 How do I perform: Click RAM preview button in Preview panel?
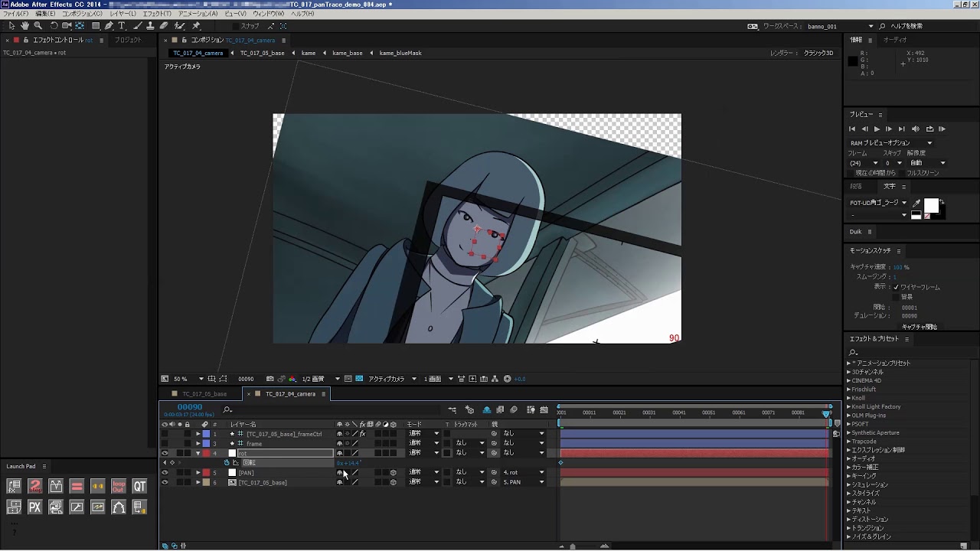[942, 129]
